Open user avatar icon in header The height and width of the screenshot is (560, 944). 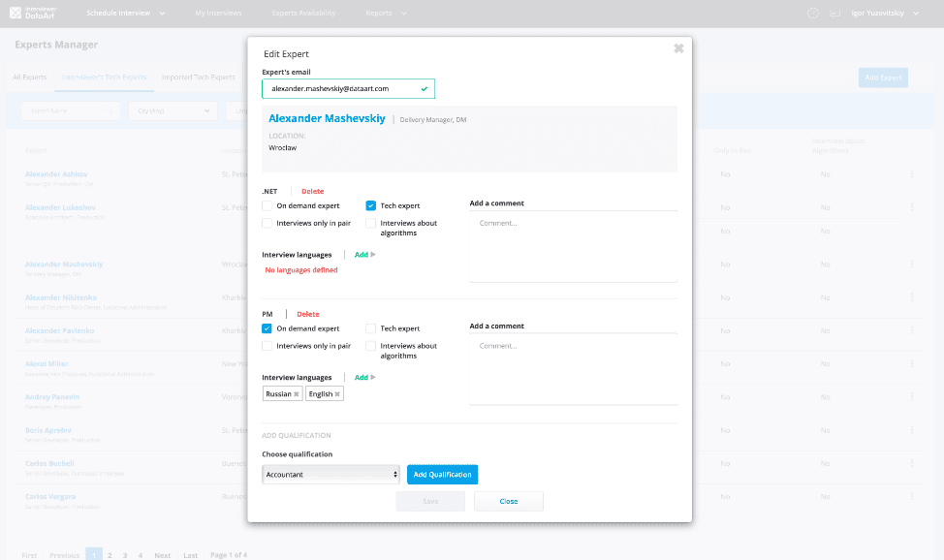[x=836, y=14]
